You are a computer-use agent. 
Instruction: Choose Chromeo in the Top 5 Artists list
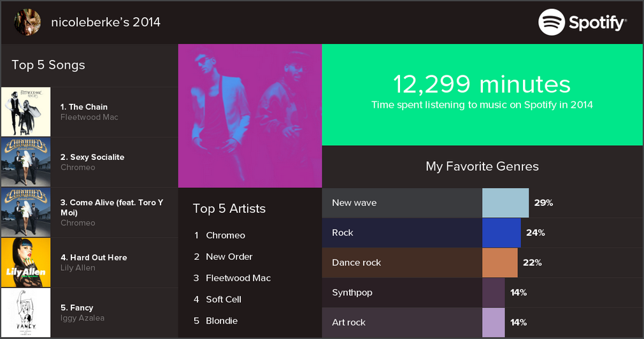pos(225,235)
